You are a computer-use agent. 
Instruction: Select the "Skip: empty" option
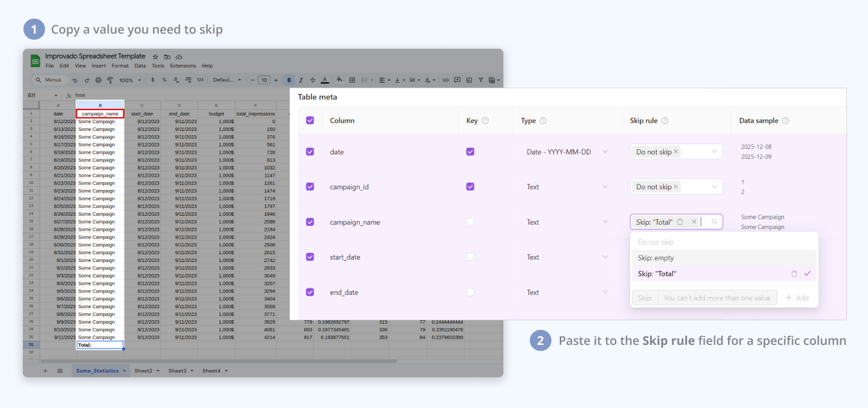656,258
